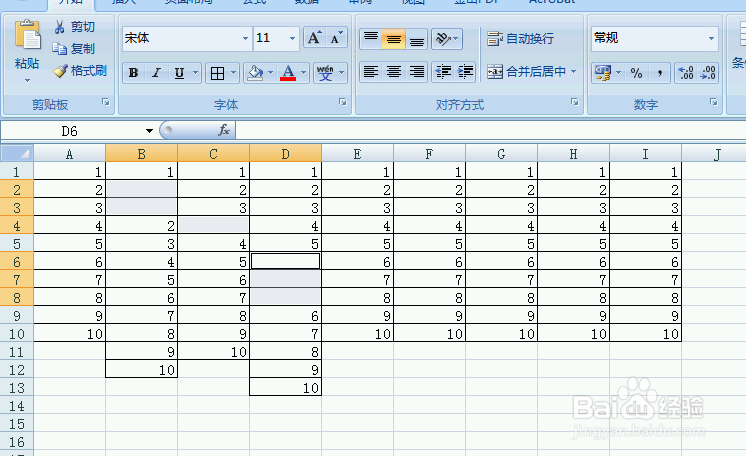Set bottom vertical alignment
Viewport: 746px width, 456px height.
[416, 38]
